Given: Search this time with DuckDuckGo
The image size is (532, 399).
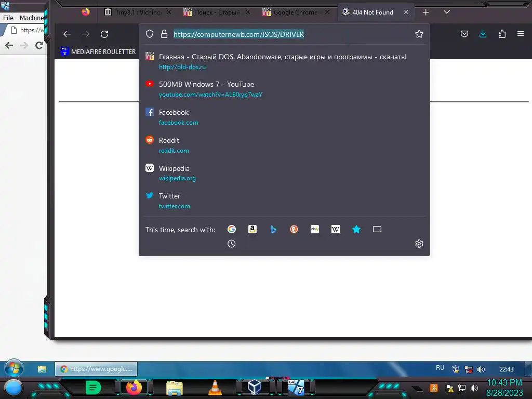Looking at the screenshot, I should 294,229.
